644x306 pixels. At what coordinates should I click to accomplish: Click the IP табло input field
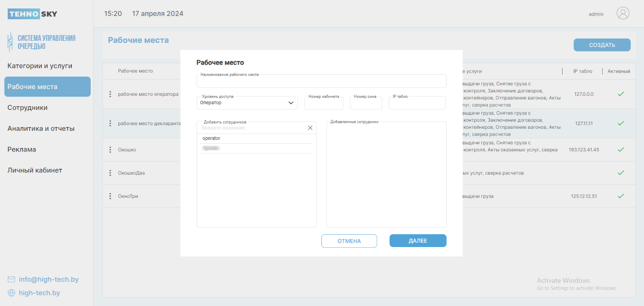pos(417,104)
